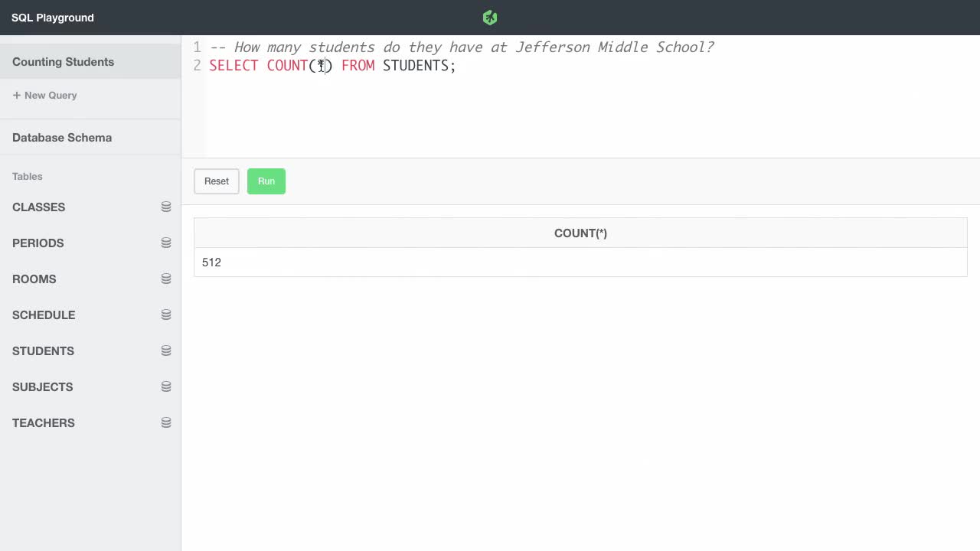980x551 pixels.
Task: Expand the Database Schema section
Action: click(x=61, y=137)
